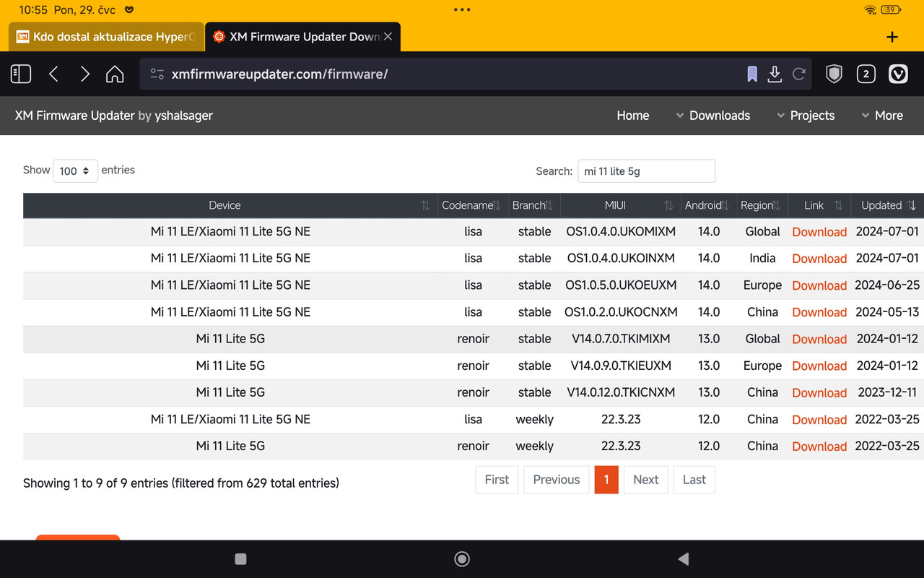
Task: Expand the More menu
Action: [x=882, y=116]
